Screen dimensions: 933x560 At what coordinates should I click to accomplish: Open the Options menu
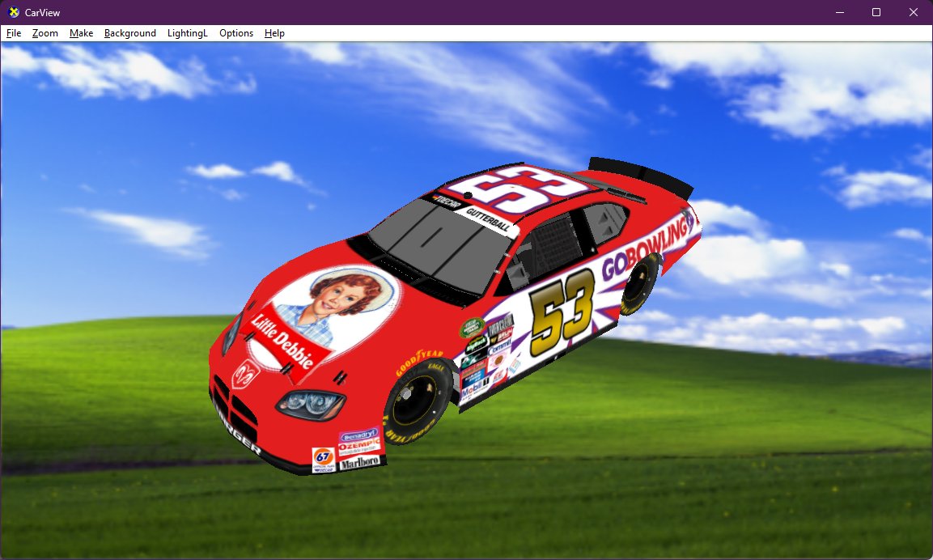click(x=236, y=33)
